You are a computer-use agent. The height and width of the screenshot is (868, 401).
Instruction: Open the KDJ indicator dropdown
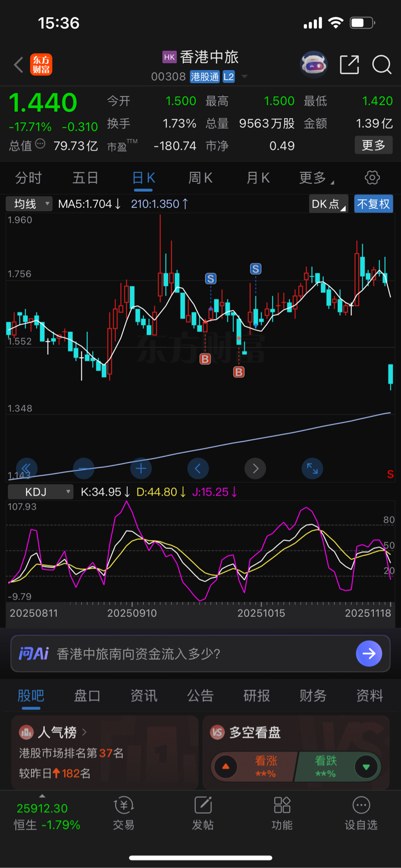coord(40,492)
